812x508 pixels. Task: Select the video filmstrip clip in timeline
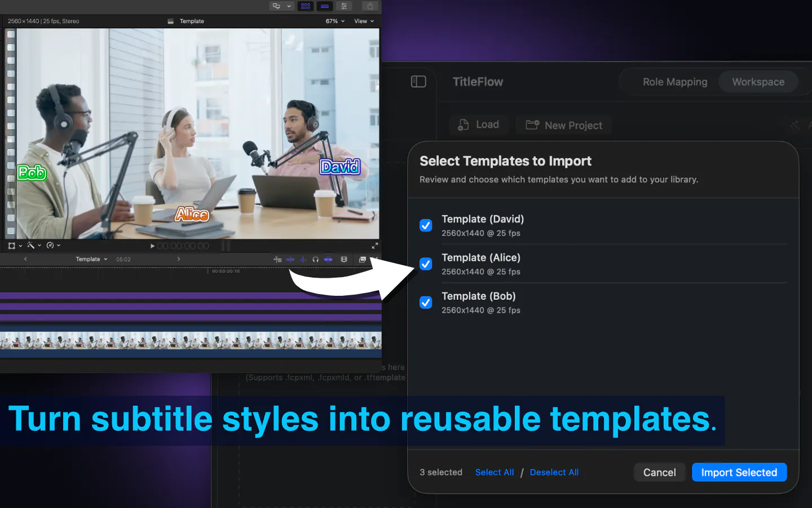point(191,340)
